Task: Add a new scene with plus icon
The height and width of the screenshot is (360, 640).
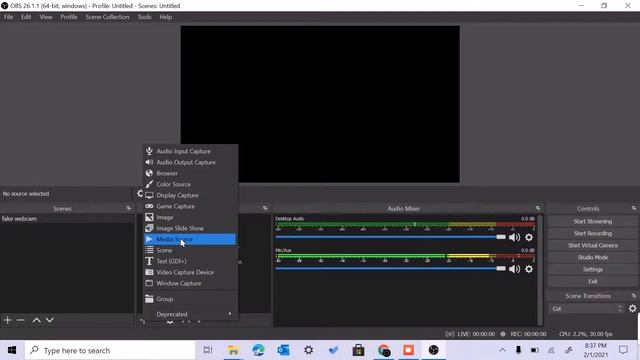Action: [7, 320]
